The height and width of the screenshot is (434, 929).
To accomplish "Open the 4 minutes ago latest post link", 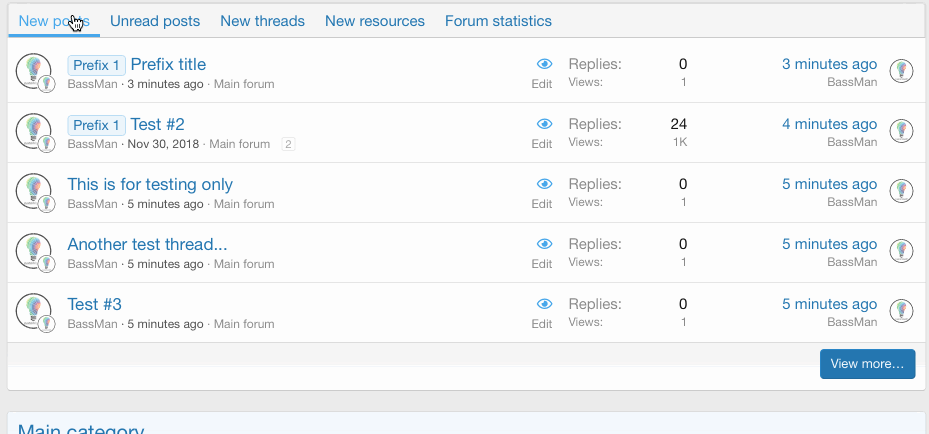I will pos(829,124).
